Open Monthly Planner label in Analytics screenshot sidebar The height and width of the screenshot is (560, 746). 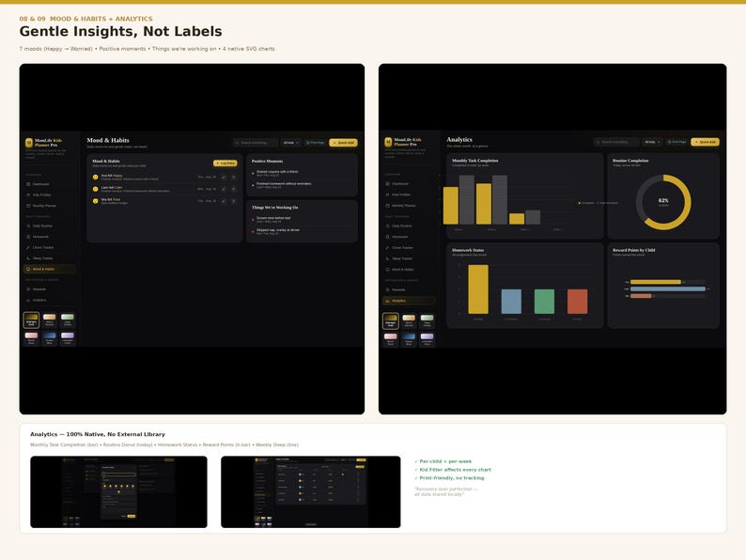tap(404, 206)
